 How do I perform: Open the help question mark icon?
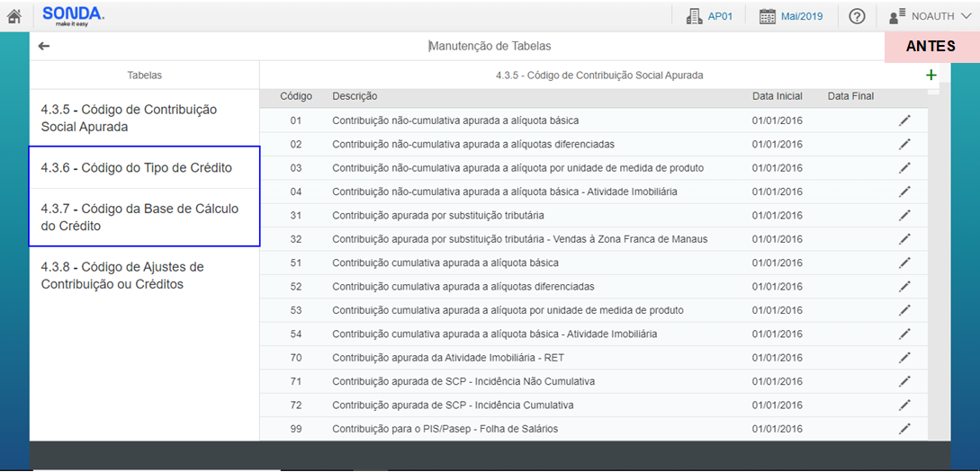pyautogui.click(x=857, y=16)
